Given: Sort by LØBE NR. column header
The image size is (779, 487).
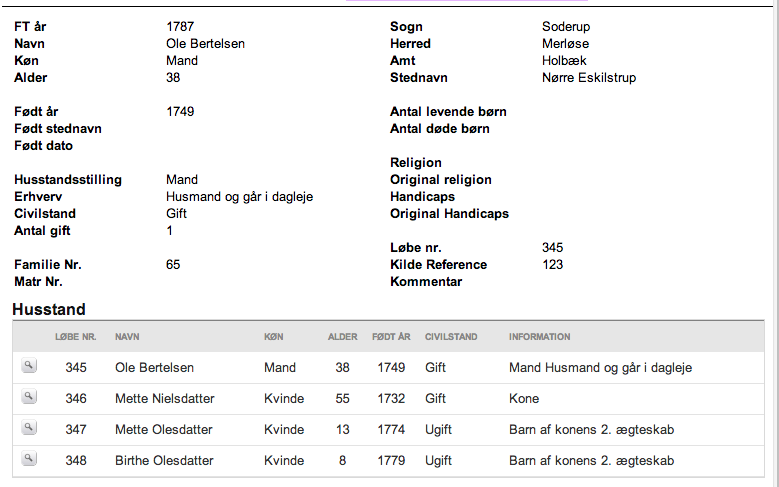Looking at the screenshot, I should pos(76,337).
